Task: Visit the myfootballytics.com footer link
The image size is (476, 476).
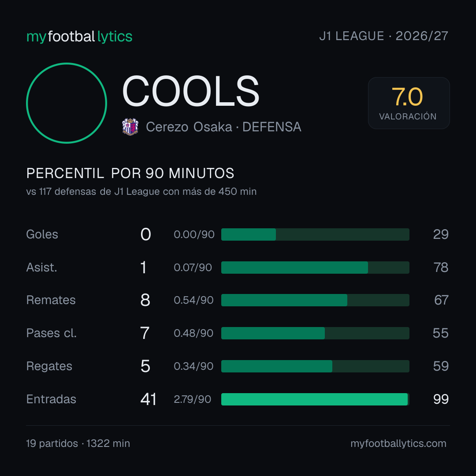Action: 398,443
